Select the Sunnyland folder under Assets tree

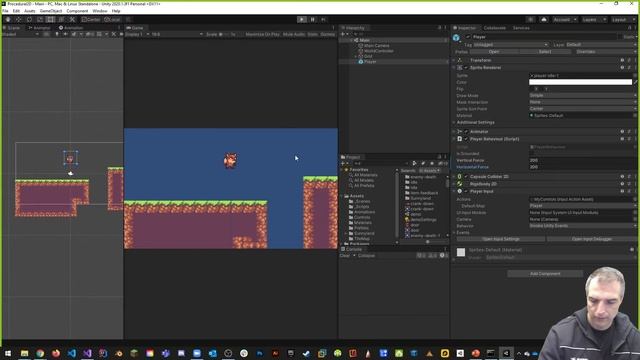[x=364, y=233]
